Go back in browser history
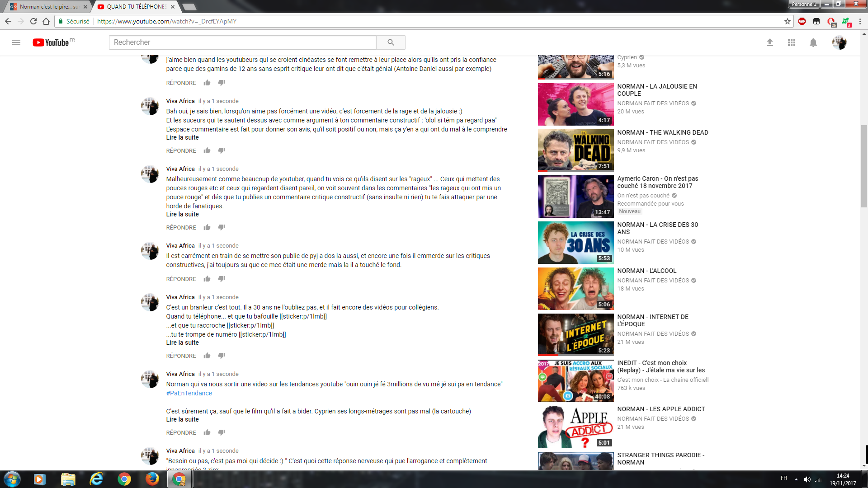 (x=8, y=21)
